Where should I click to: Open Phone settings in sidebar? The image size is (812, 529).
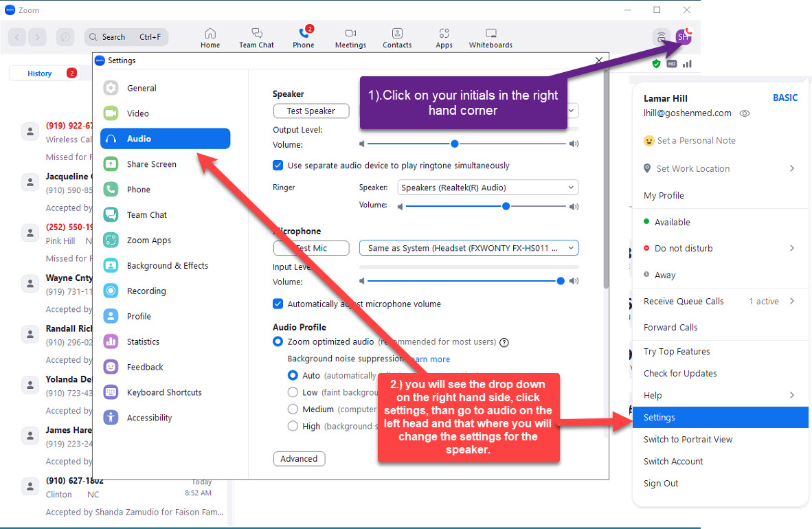tap(165, 190)
